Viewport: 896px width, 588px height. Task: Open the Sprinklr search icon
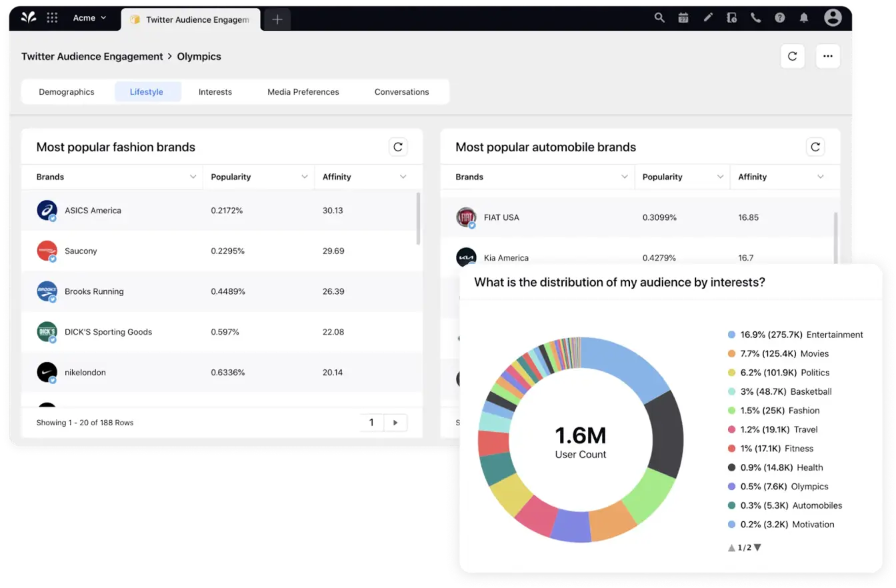pos(659,17)
